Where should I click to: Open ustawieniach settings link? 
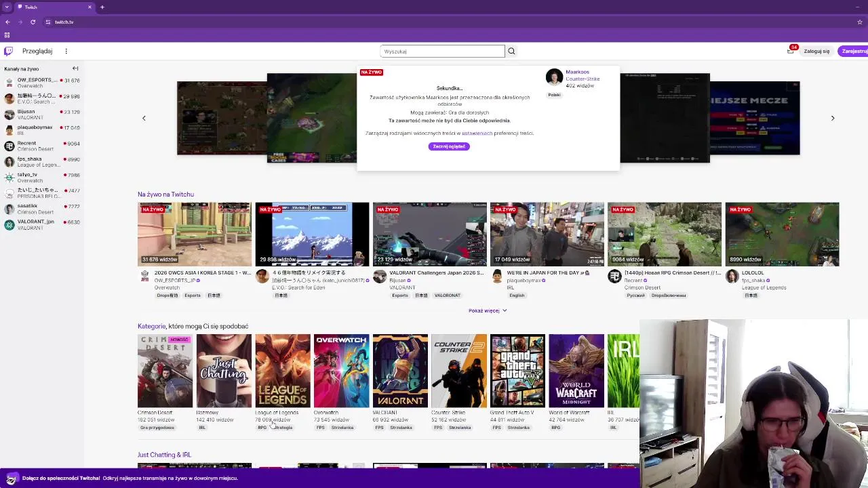point(477,133)
